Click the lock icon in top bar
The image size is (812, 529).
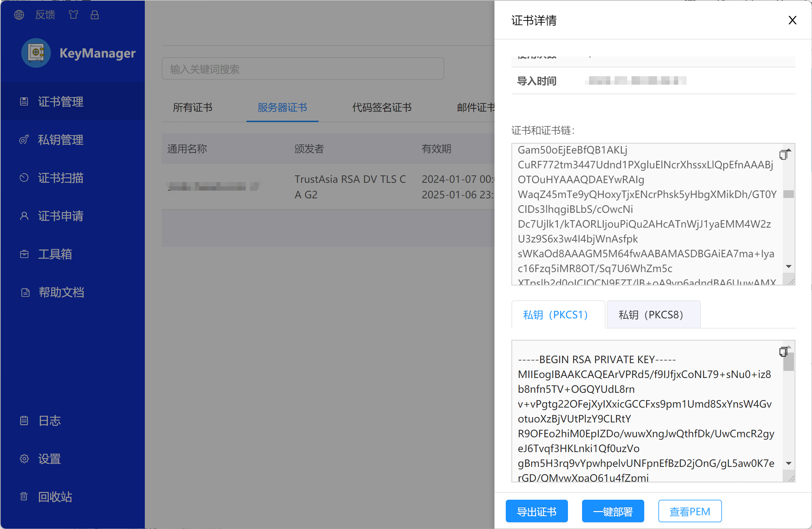tap(95, 15)
